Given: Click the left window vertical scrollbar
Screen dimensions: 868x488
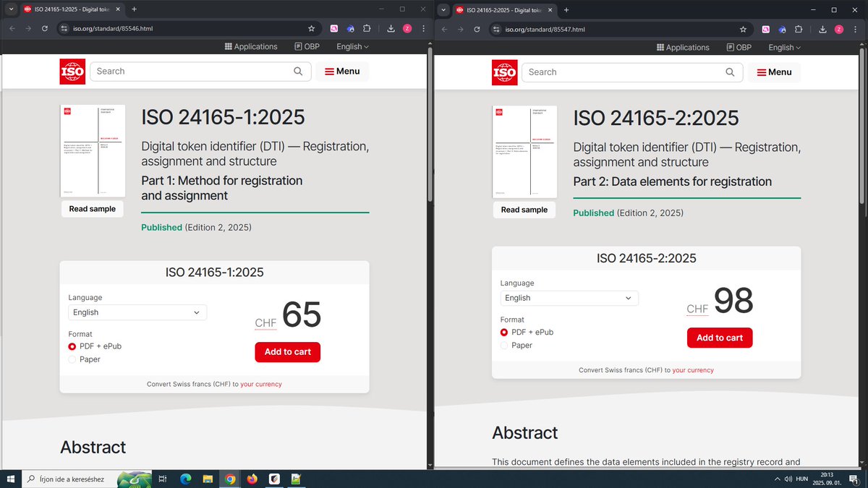Looking at the screenshot, I should pyautogui.click(x=430, y=123).
